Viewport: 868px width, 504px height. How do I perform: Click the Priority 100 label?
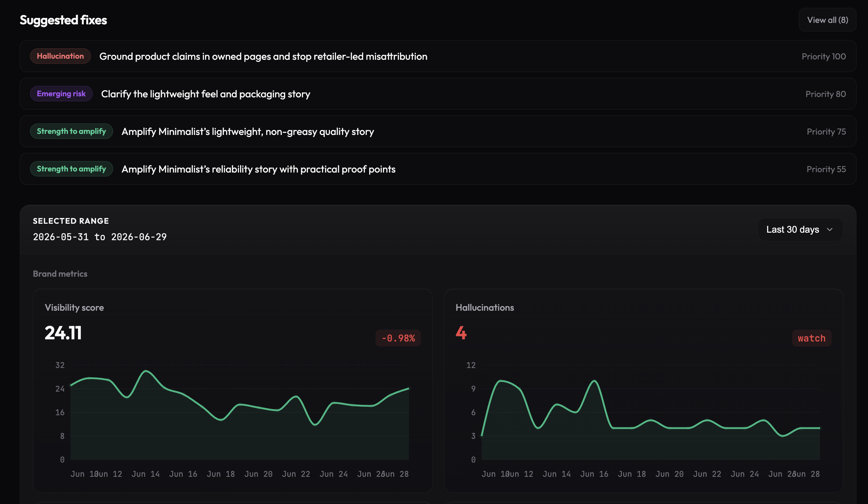824,57
